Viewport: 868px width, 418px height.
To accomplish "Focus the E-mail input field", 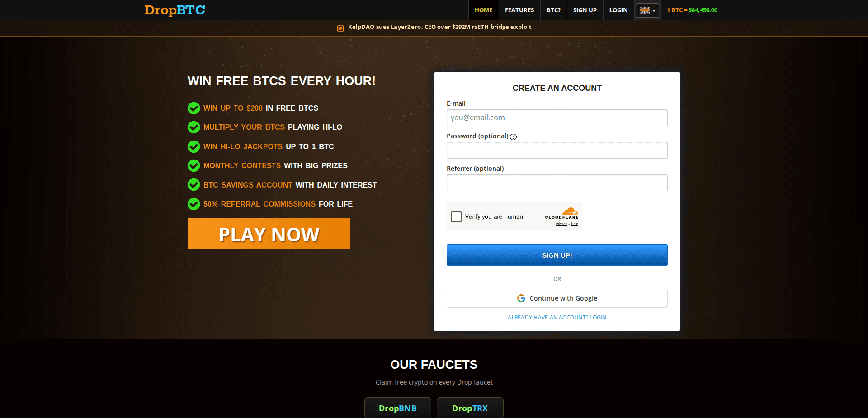I will point(557,118).
